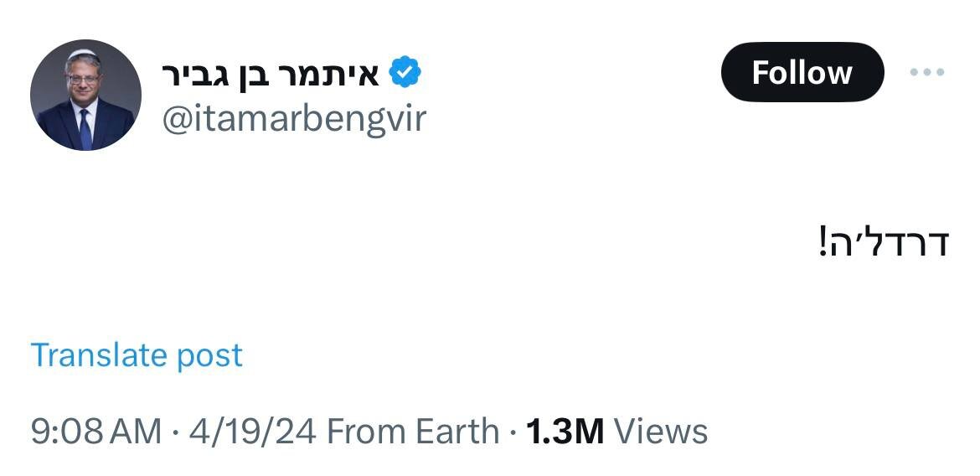
Task: Open the 1.3M view count
Action: coord(565,432)
